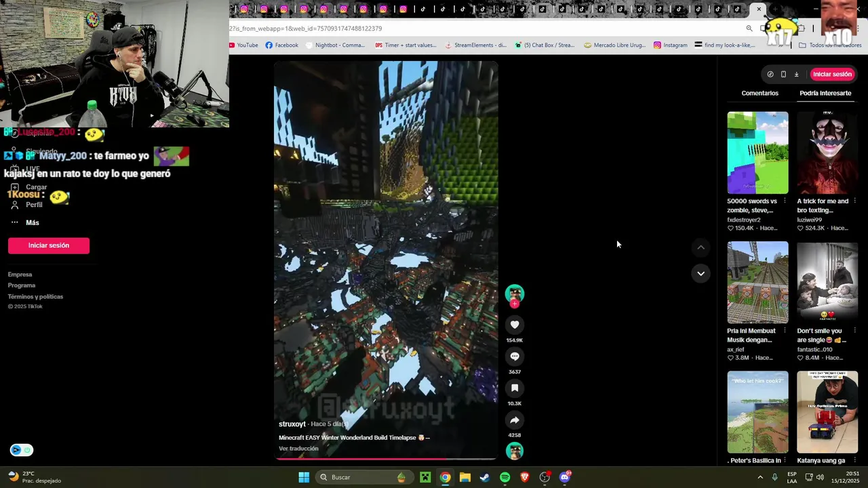The image size is (868, 488).
Task: Open the Empresa footer link
Action: pyautogui.click(x=20, y=274)
